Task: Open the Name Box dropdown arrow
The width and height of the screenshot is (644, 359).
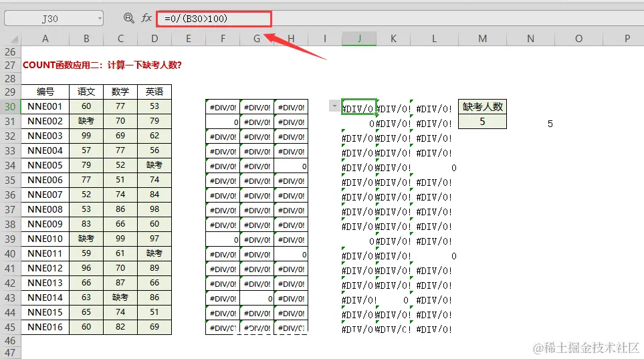Action: (100, 19)
